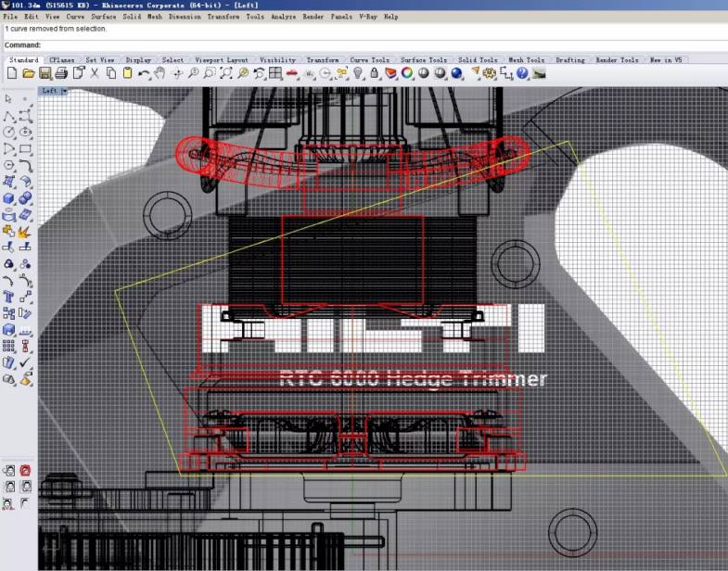Open the Analyze menu
This screenshot has width=728, height=571.
tap(281, 17)
